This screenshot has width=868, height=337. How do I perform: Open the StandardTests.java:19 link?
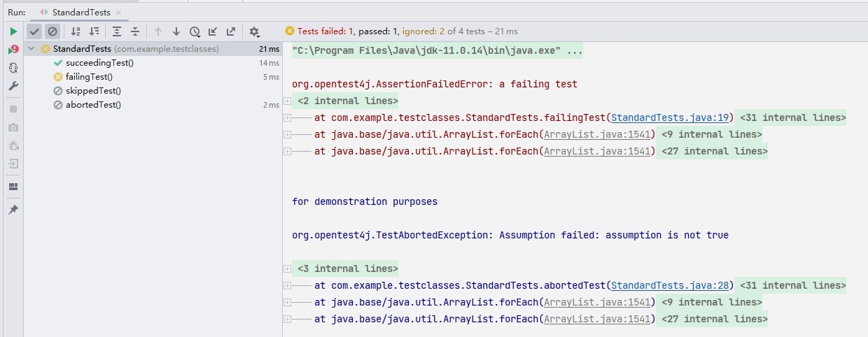coord(671,117)
